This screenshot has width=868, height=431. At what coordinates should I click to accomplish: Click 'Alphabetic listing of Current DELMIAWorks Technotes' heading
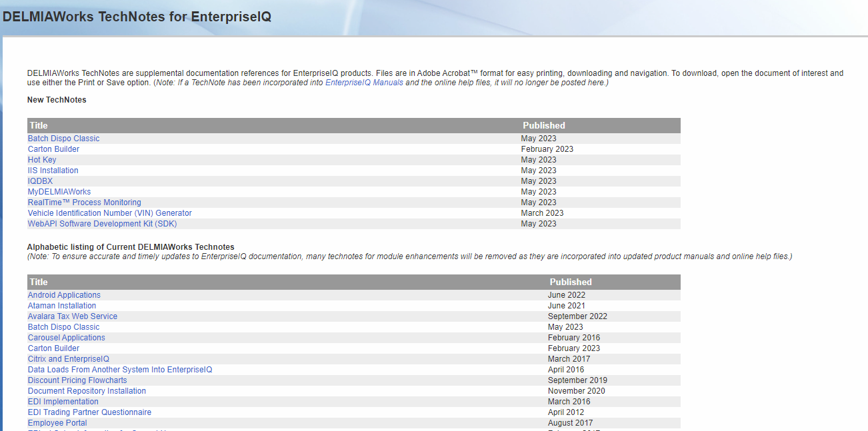(x=131, y=247)
